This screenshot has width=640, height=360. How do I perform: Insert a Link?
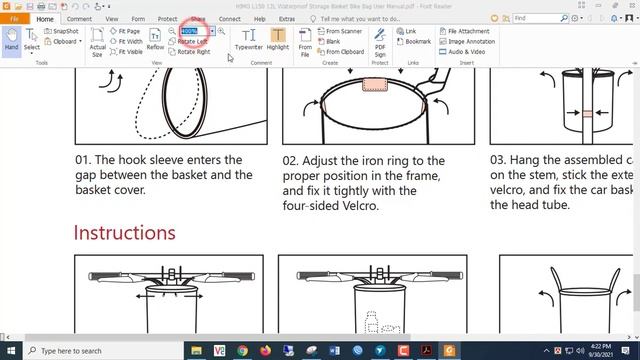[406, 31]
